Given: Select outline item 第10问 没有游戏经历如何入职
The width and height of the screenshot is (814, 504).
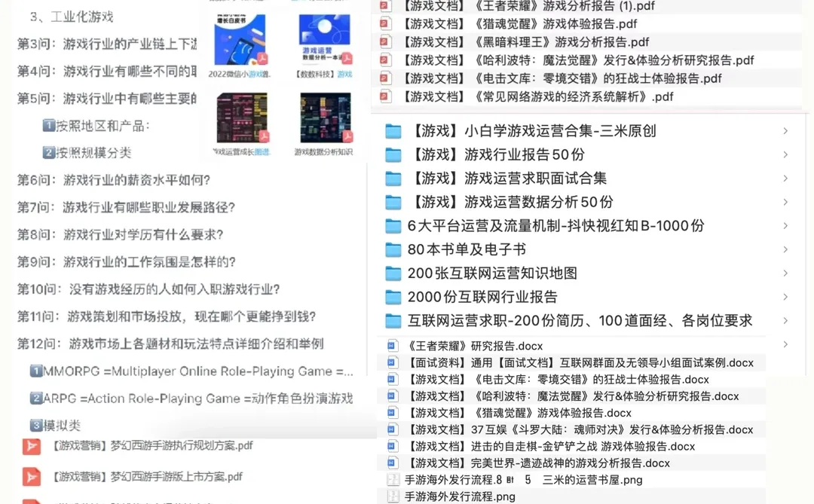Looking at the screenshot, I should coord(148,289).
